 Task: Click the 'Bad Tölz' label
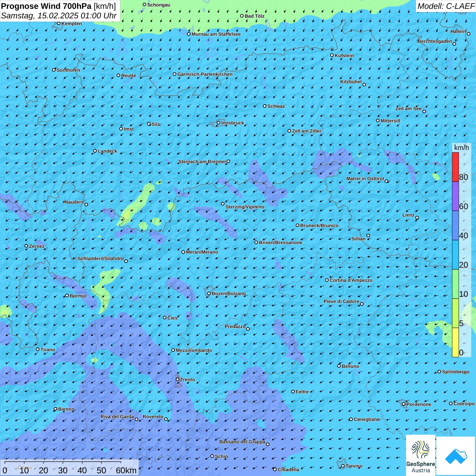click(x=255, y=16)
